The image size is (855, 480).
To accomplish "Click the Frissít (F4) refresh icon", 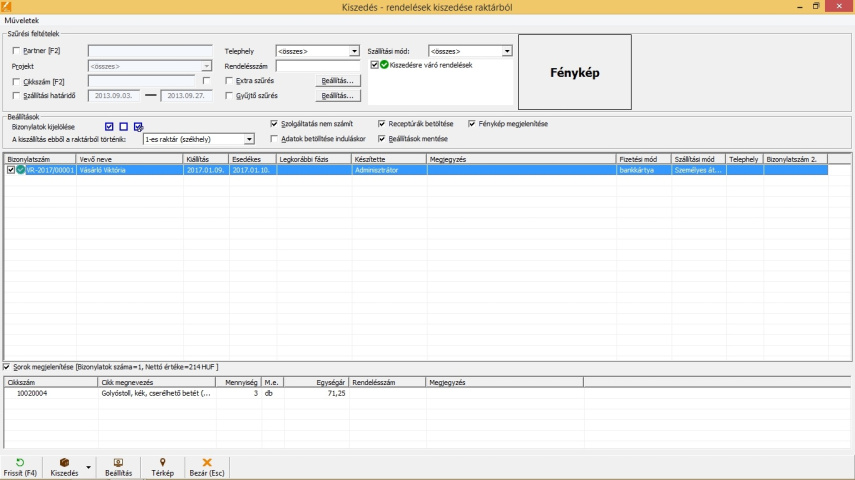I will [20, 463].
